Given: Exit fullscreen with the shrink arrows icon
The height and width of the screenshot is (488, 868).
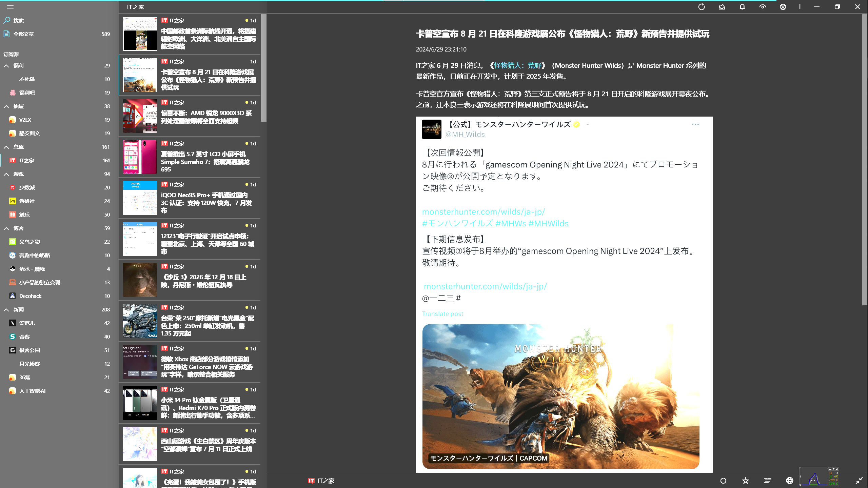Looking at the screenshot, I should click(859, 481).
